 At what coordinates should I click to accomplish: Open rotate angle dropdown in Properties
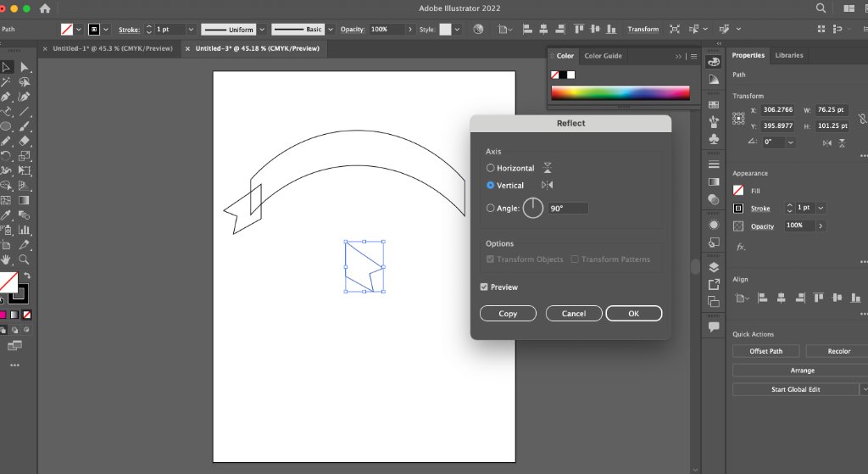click(791, 142)
